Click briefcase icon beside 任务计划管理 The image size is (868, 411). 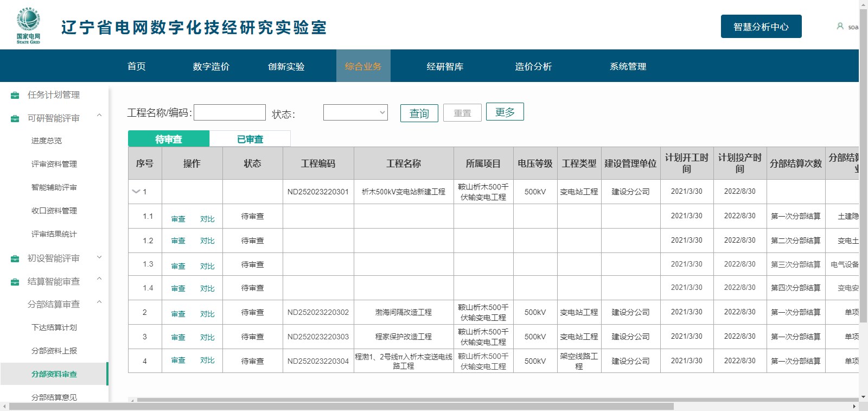[15, 96]
